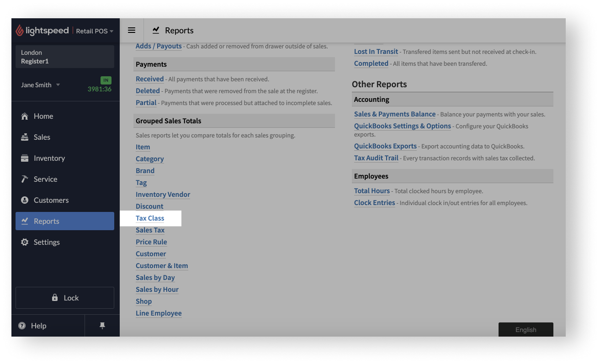The height and width of the screenshot is (364, 600).
Task: Click the Sales register icon in sidebar
Action: [25, 137]
